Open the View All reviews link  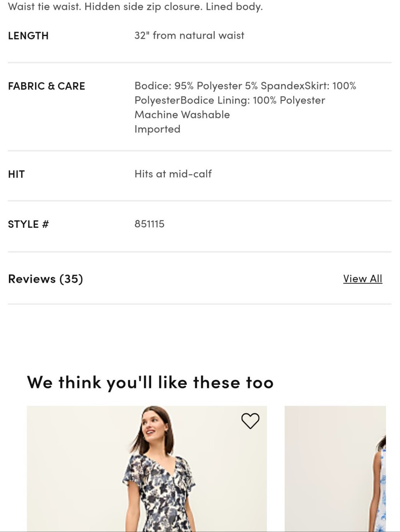[x=362, y=279]
